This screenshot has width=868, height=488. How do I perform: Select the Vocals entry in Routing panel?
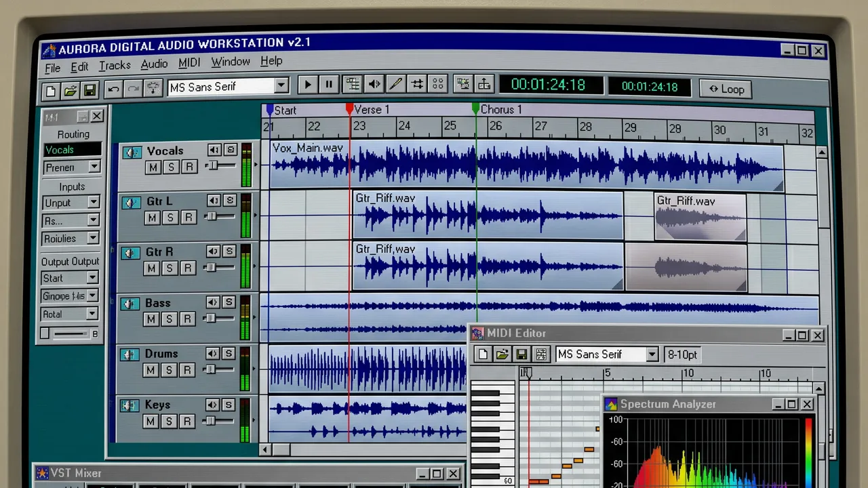point(73,150)
